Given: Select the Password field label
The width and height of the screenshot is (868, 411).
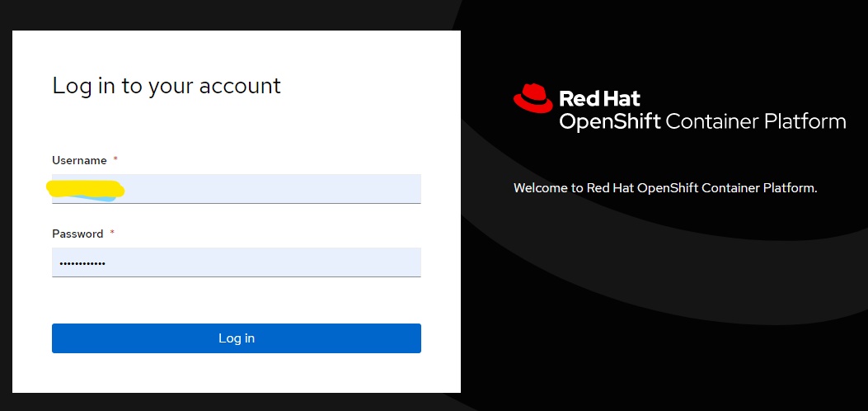Looking at the screenshot, I should coord(77,234).
